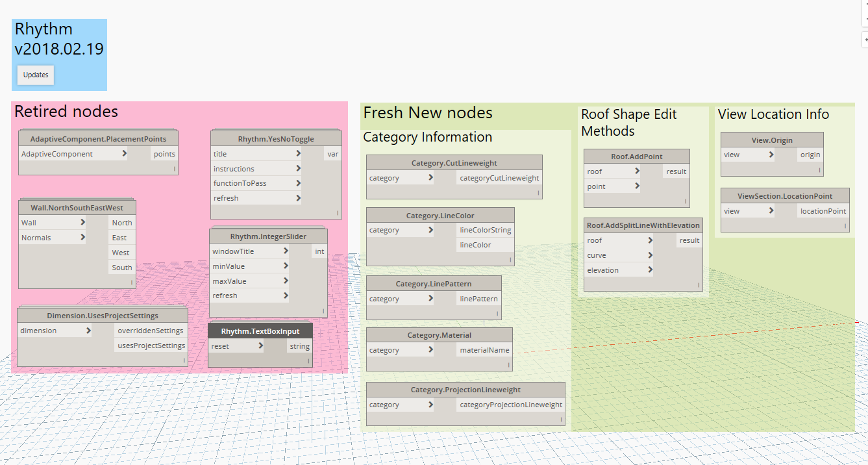Click the categoryProjectionLineweight output port
868x465 pixels.
click(x=511, y=405)
